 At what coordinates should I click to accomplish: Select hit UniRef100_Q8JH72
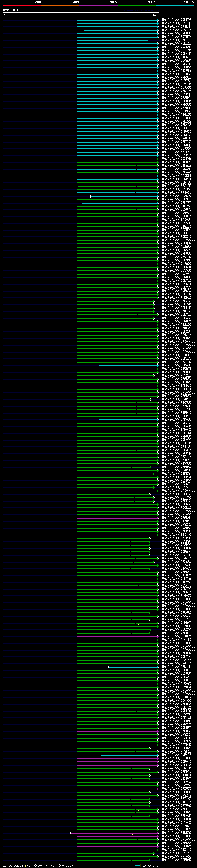[x=177, y=697]
